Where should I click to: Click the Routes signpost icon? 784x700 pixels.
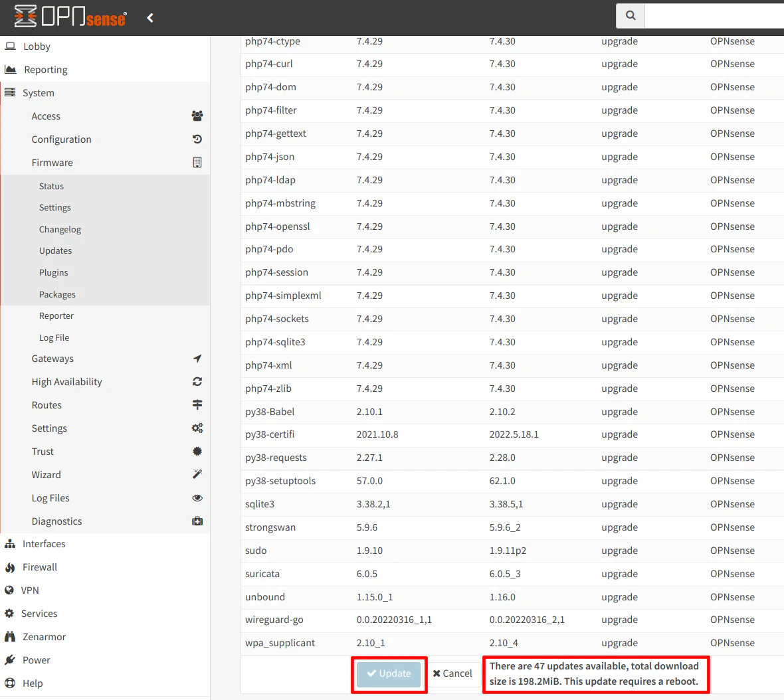197,404
